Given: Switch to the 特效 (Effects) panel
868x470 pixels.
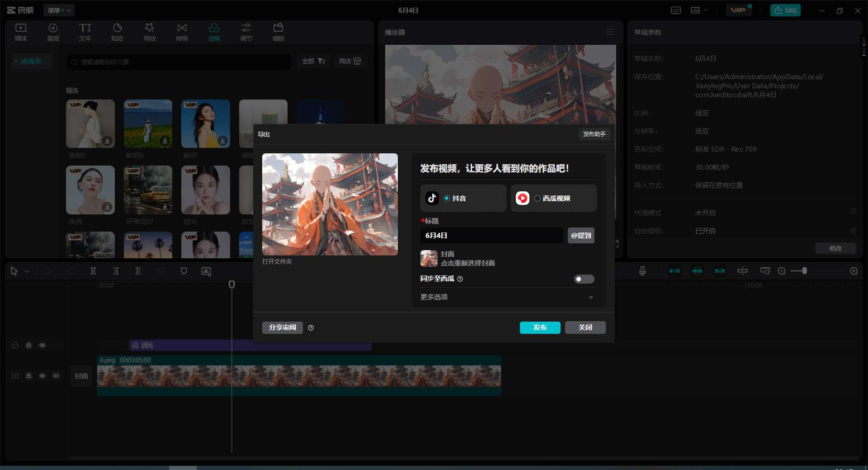Looking at the screenshot, I should point(150,32).
